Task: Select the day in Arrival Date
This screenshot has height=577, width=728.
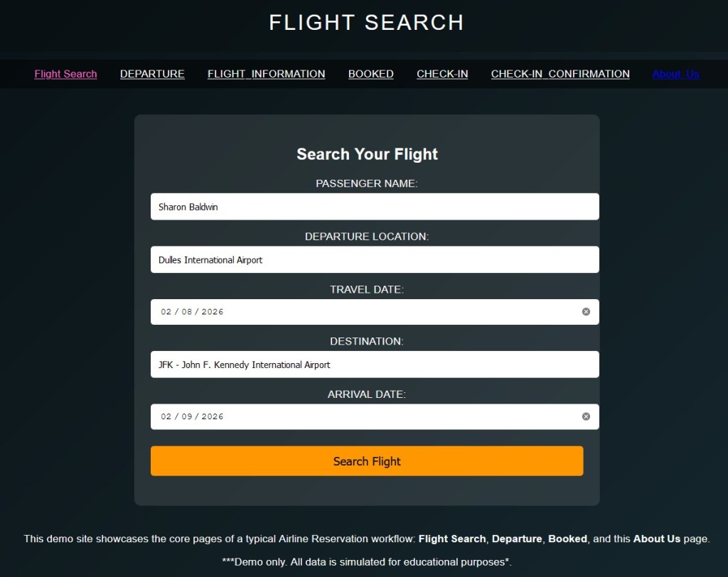Action: tap(187, 416)
